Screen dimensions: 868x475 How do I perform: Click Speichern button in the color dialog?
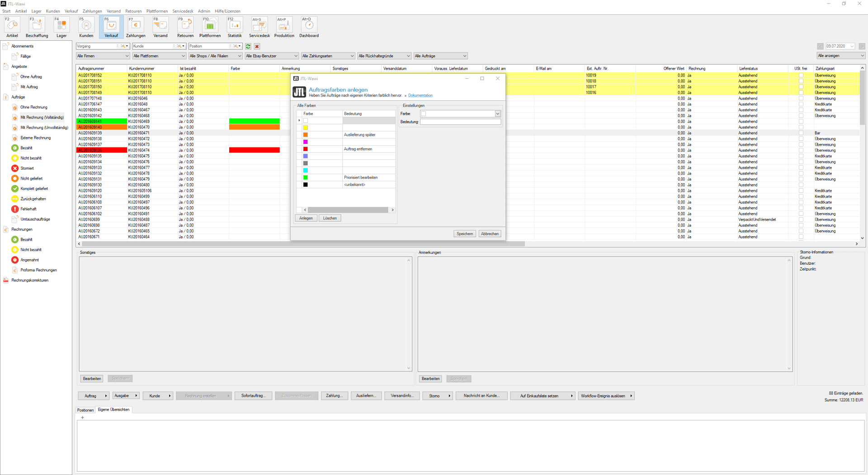464,234
